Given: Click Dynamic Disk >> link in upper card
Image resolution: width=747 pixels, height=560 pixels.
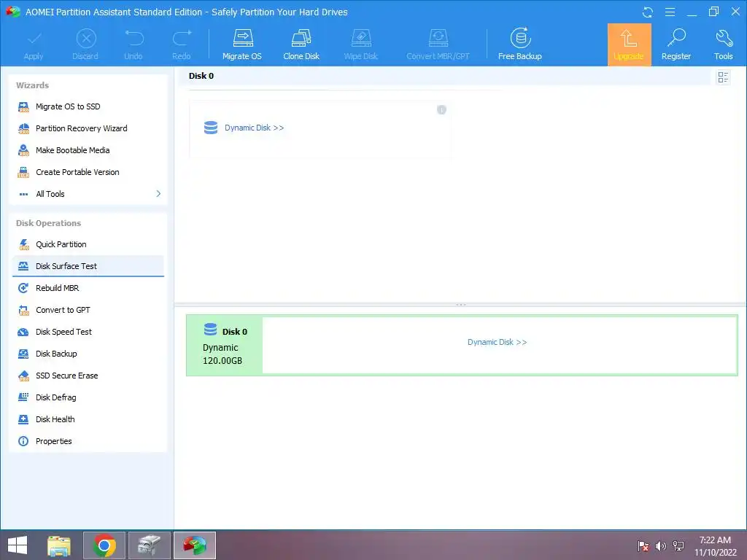Looking at the screenshot, I should pos(255,128).
